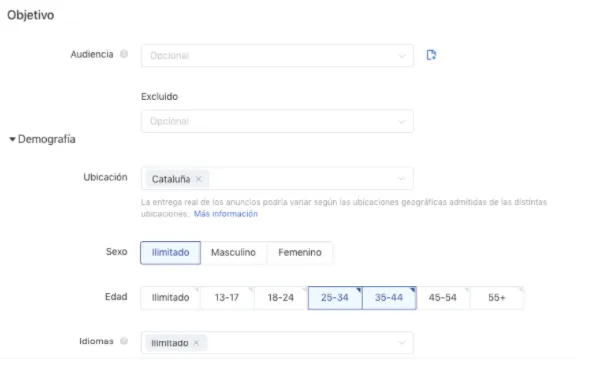Viewport: 591px width, 371px height.
Task: Click the Cataluña tag text
Action: tap(171, 179)
